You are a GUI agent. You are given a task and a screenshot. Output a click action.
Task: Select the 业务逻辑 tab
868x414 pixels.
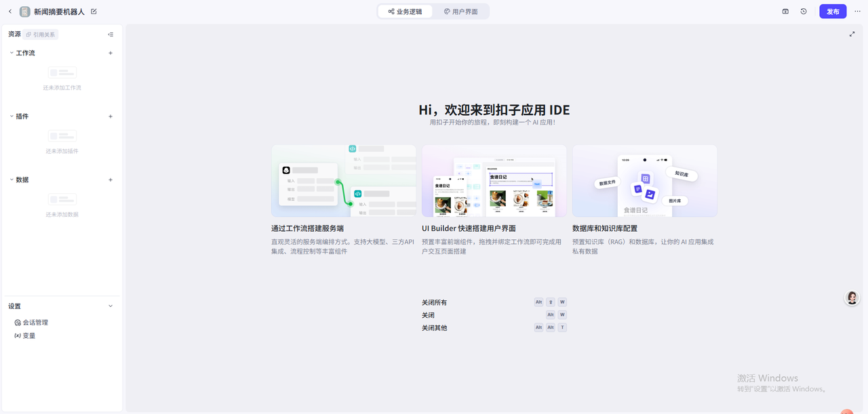[405, 12]
